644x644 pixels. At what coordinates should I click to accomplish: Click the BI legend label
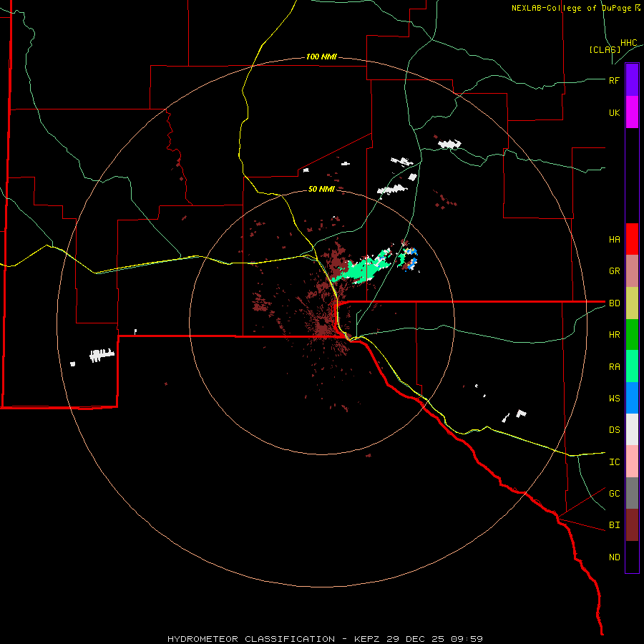coord(614,525)
